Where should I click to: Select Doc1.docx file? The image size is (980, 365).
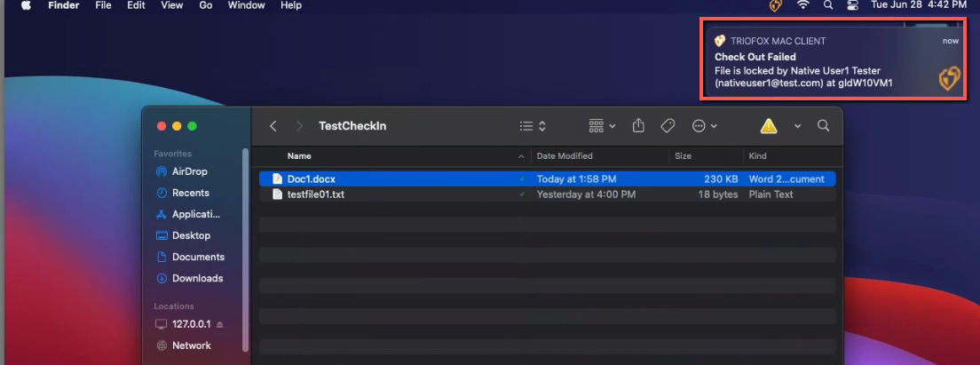coord(548,179)
